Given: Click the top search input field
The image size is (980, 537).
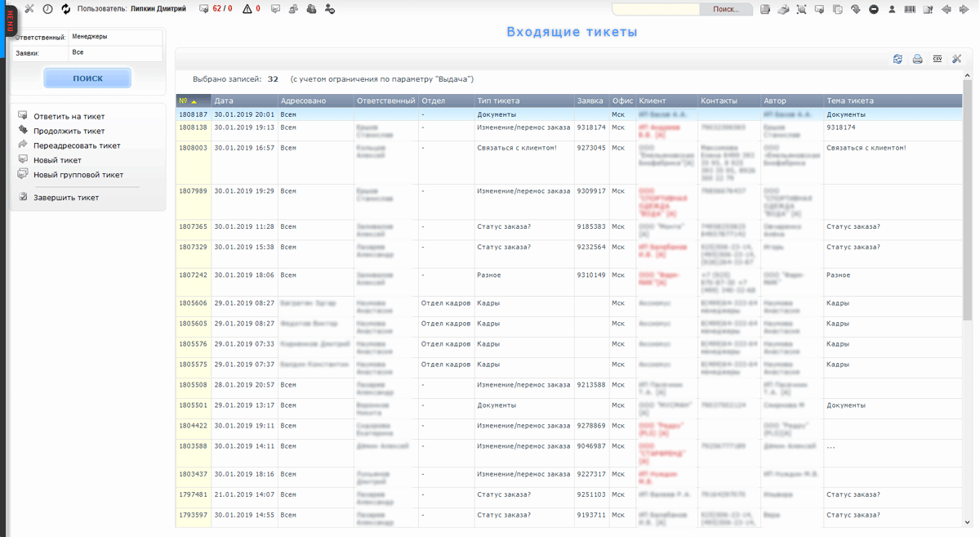Looking at the screenshot, I should point(656,9).
